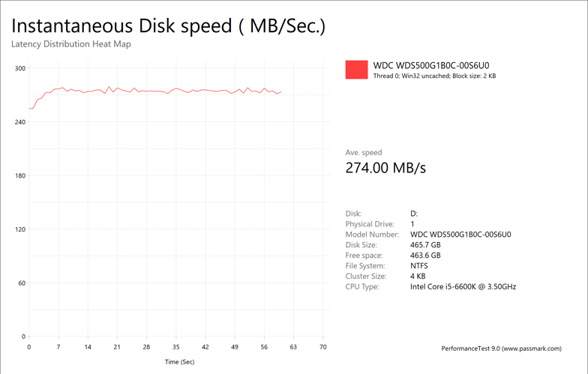588x374 pixels.
Task: Click the Disk drive letter D: value
Action: tap(414, 214)
